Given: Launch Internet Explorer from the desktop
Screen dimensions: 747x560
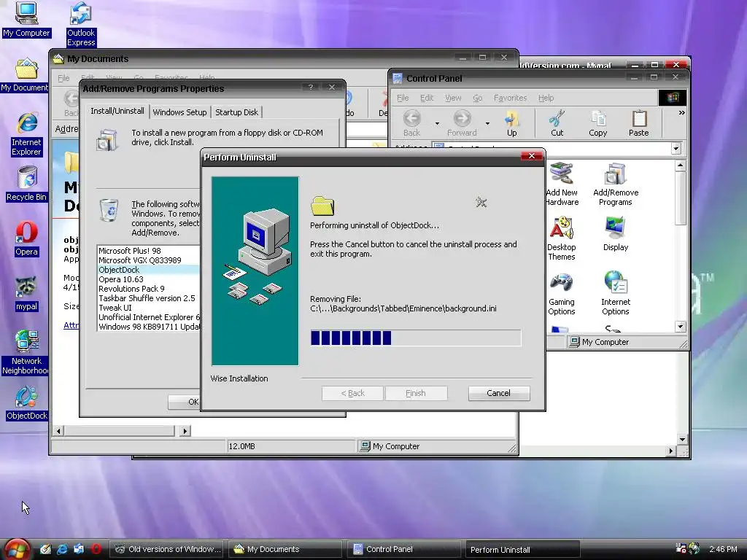Looking at the screenshot, I should click(27, 134).
